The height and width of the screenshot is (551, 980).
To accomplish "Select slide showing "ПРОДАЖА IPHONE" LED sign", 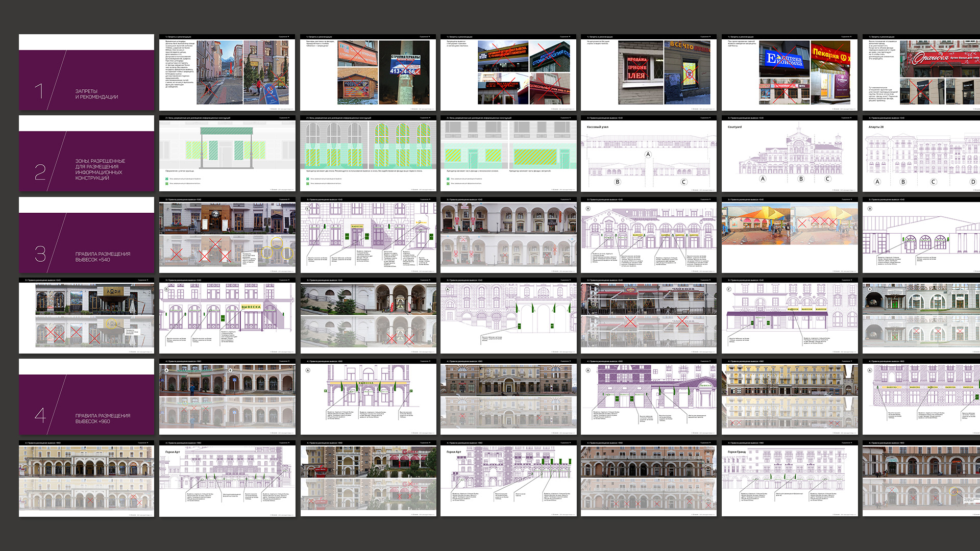I will click(648, 72).
